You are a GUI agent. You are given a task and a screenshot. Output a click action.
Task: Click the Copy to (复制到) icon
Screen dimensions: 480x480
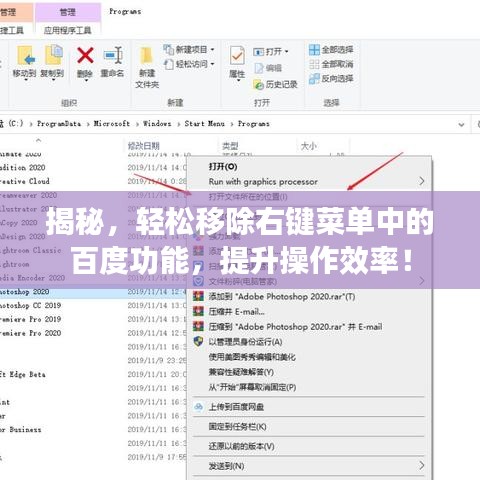click(x=53, y=55)
